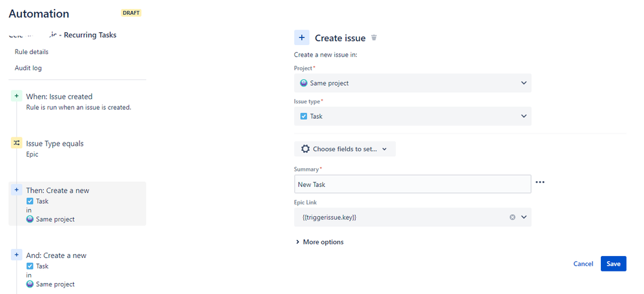This screenshot has height=294, width=644.
Task: Click the Epic value under Issue Type equals
Action: click(32, 154)
